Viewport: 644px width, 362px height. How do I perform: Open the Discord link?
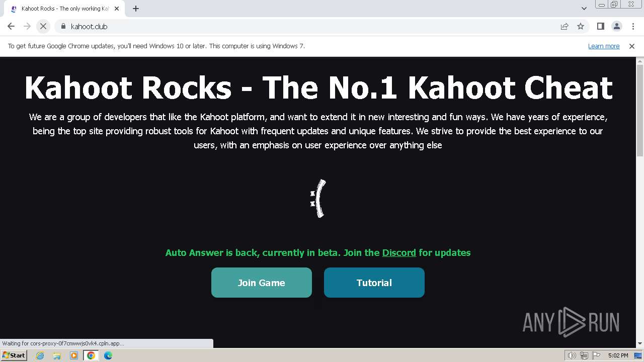(399, 252)
